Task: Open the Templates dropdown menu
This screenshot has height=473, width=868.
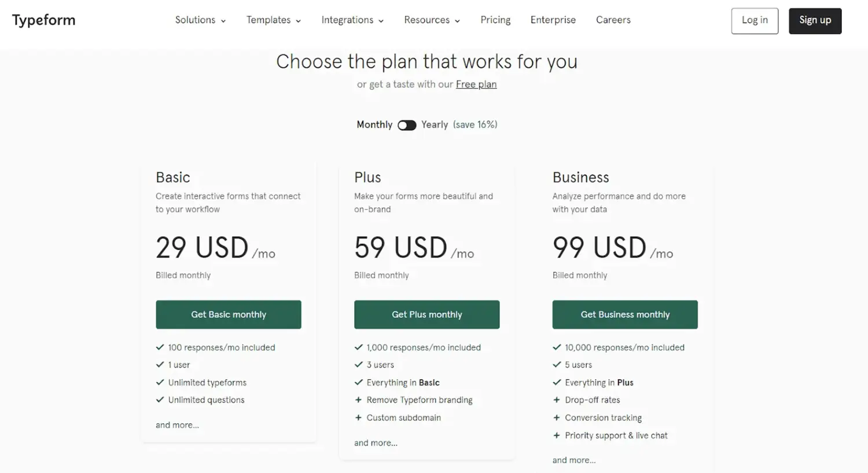Action: [x=273, y=20]
